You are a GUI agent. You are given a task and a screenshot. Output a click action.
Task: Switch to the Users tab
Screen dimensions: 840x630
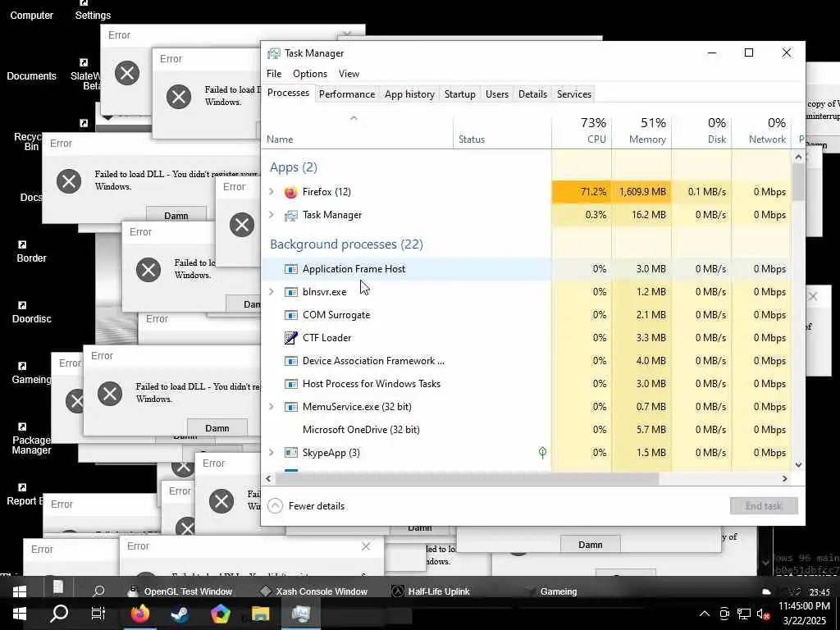(x=496, y=94)
